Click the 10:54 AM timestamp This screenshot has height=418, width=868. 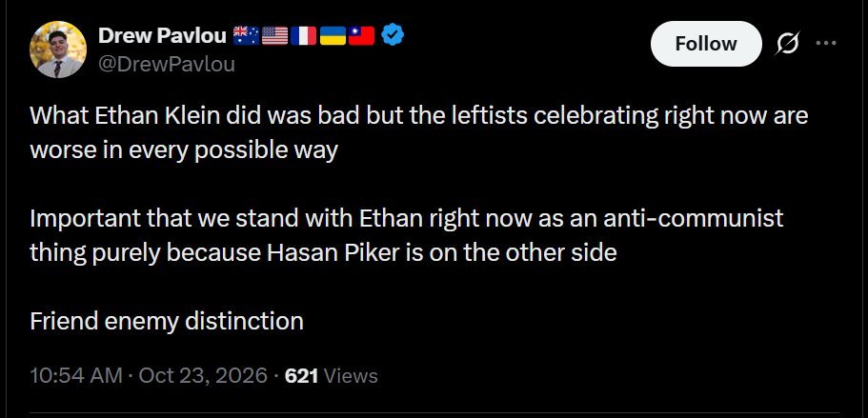76,376
